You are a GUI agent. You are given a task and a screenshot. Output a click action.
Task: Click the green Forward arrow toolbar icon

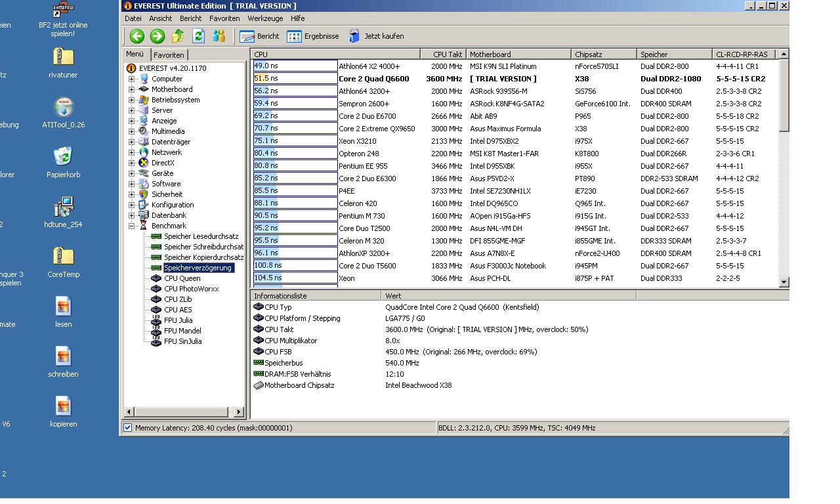pyautogui.click(x=157, y=37)
